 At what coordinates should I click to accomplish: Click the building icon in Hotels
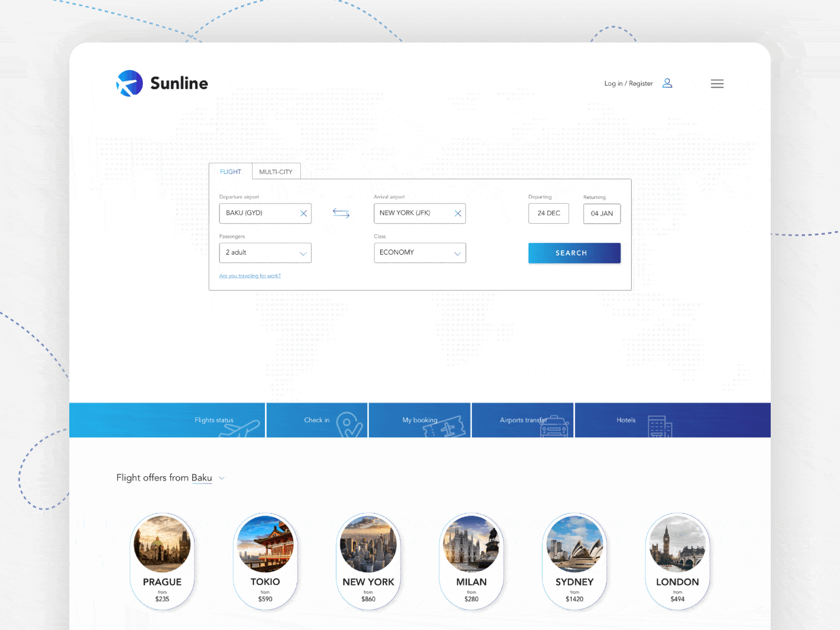point(660,426)
